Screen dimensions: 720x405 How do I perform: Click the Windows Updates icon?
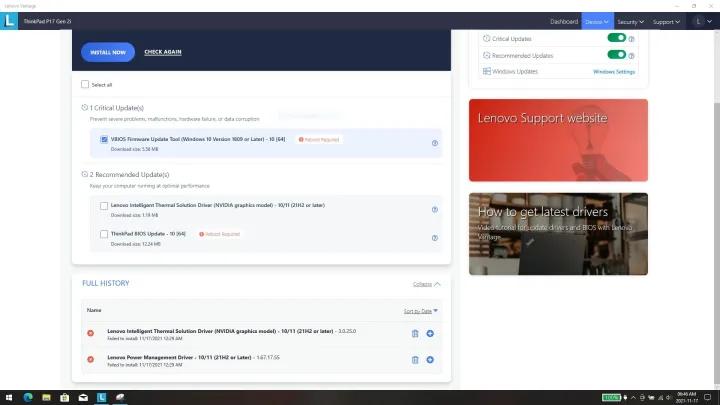[x=487, y=71]
